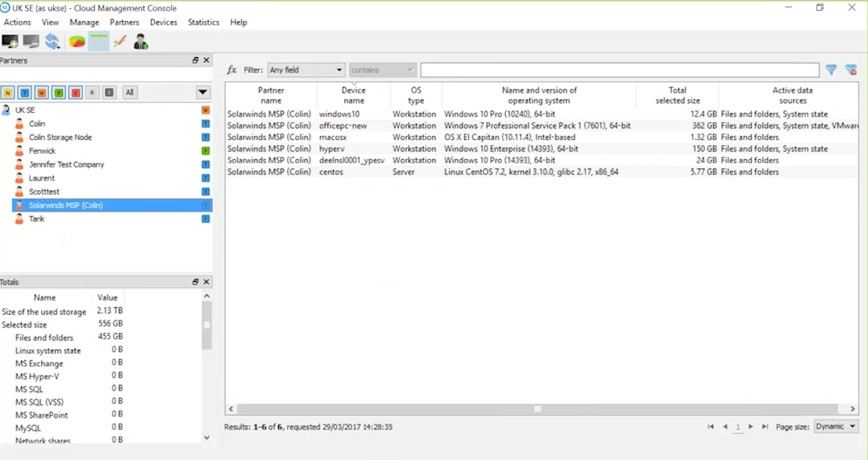
Task: Go to the first results page
Action: pyautogui.click(x=710, y=427)
